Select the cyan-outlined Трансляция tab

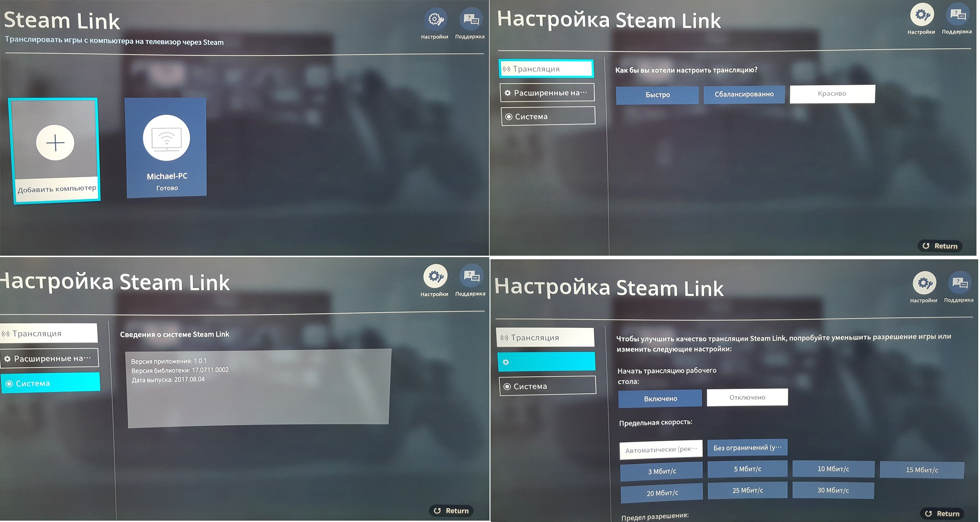point(546,69)
